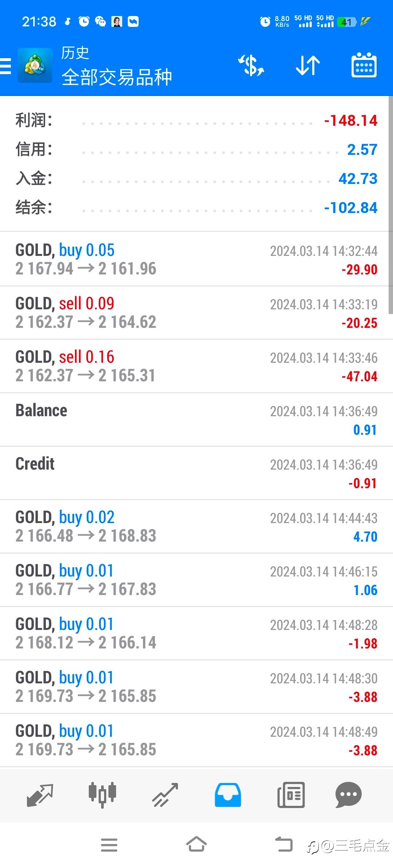Open the hamburger side menu
Viewport: 393px width, 868px height.
point(6,66)
